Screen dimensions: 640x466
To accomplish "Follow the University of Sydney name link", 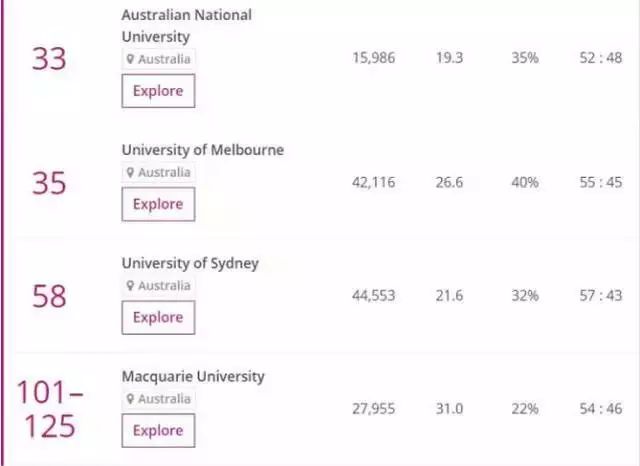I will tap(190, 264).
